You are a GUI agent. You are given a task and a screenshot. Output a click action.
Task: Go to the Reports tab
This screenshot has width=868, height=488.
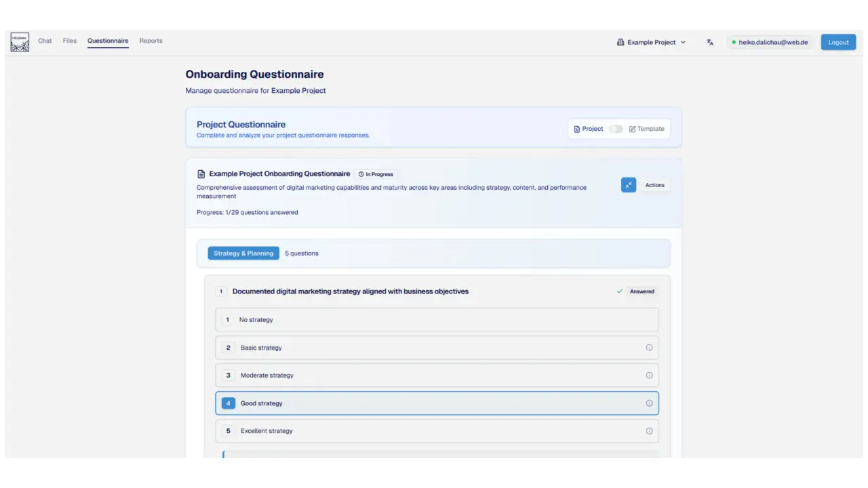tap(151, 41)
